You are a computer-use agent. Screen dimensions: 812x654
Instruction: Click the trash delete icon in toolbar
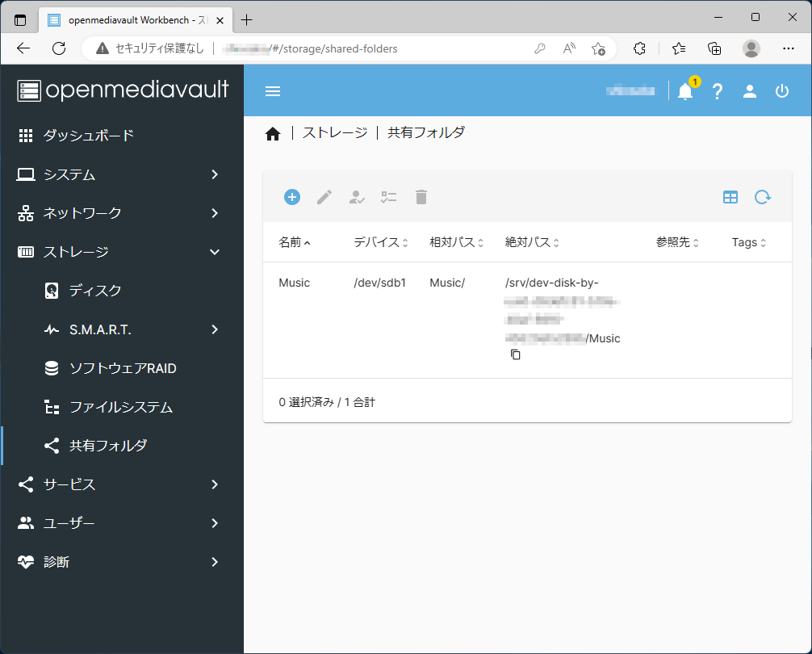click(421, 197)
